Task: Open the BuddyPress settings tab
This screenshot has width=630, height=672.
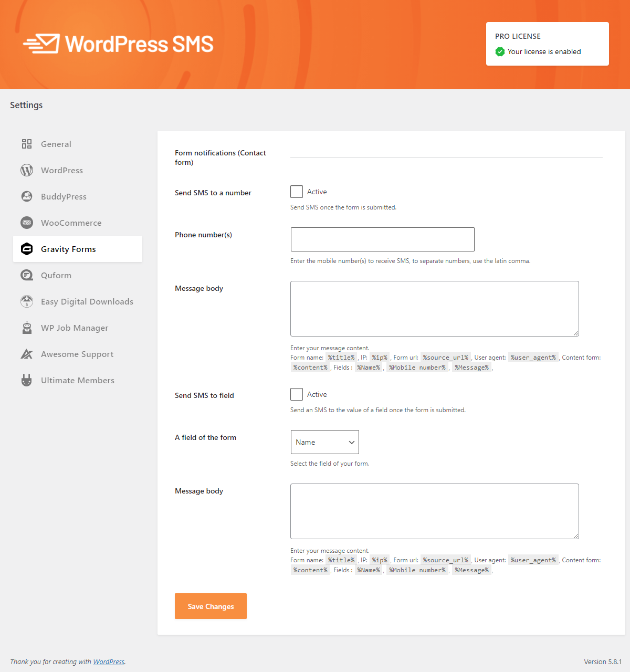Action: [x=78, y=196]
